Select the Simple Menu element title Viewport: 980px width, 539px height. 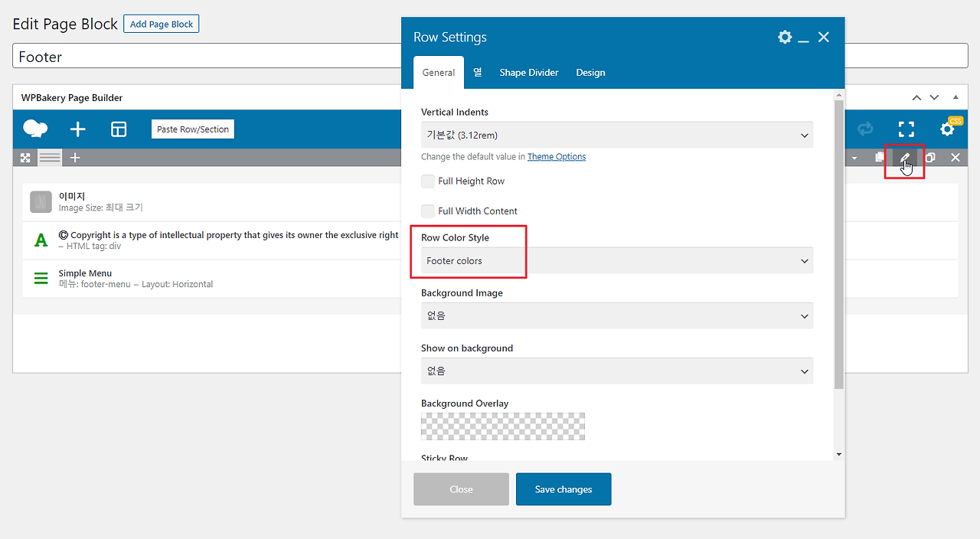click(x=85, y=273)
